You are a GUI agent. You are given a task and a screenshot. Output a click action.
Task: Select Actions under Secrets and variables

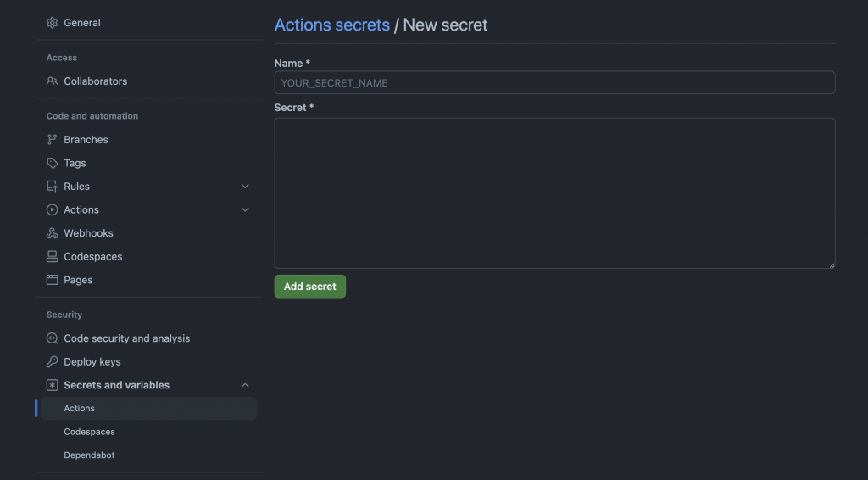[80, 409]
